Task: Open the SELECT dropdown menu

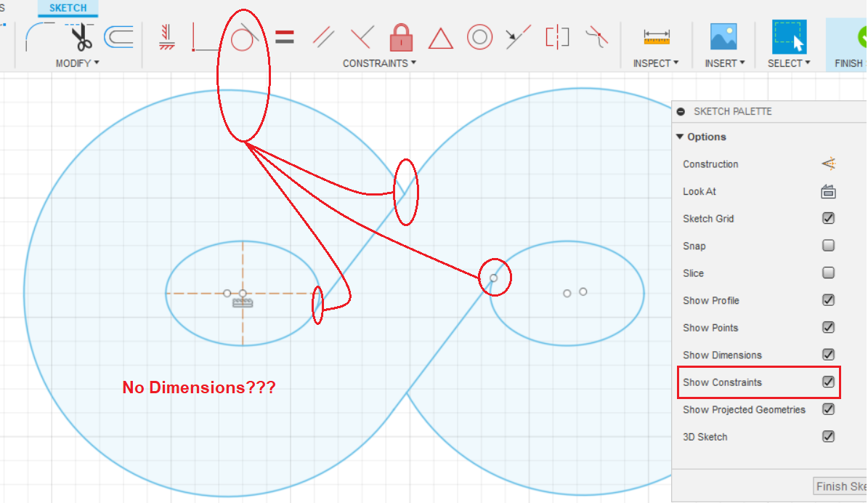Action: [x=789, y=63]
